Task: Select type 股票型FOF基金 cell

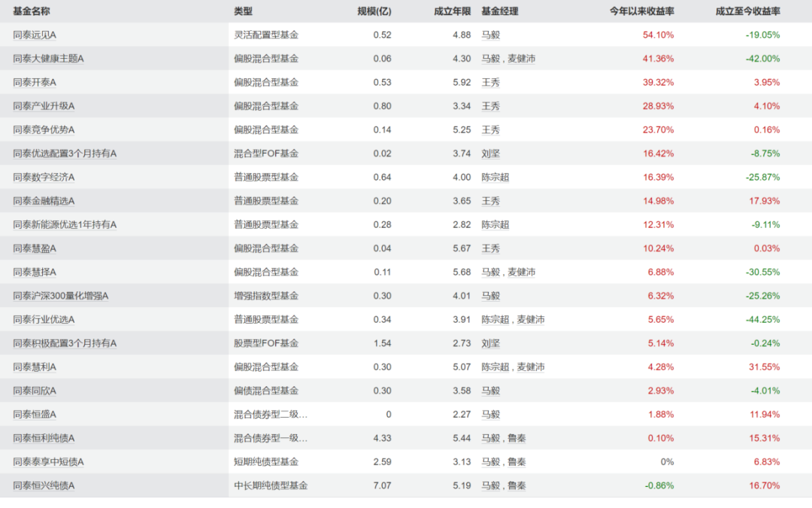Action: click(x=266, y=343)
